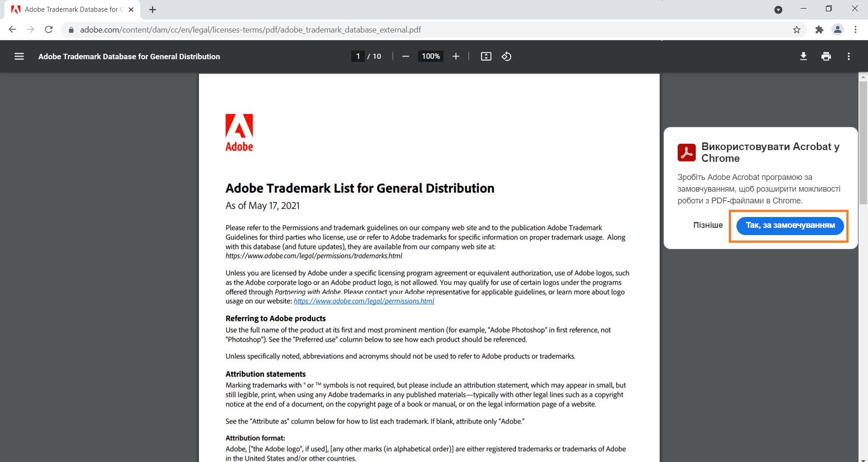This screenshot has width=868, height=462.
Task: Open the Extensions puzzle icon
Action: point(819,30)
